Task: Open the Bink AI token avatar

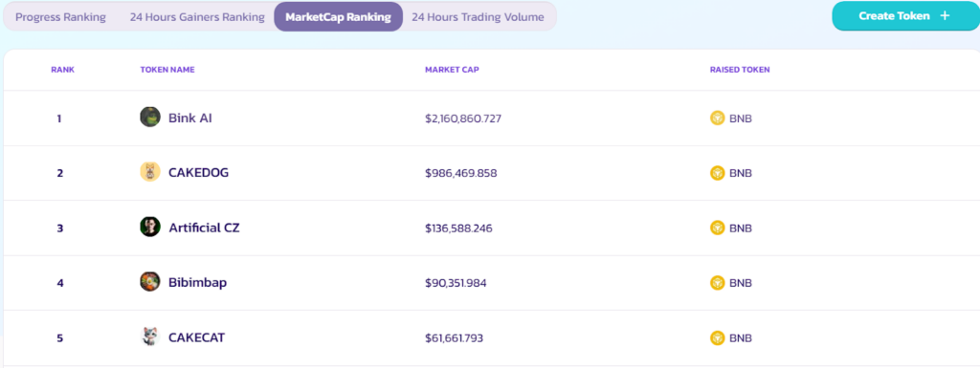Action: (x=150, y=118)
